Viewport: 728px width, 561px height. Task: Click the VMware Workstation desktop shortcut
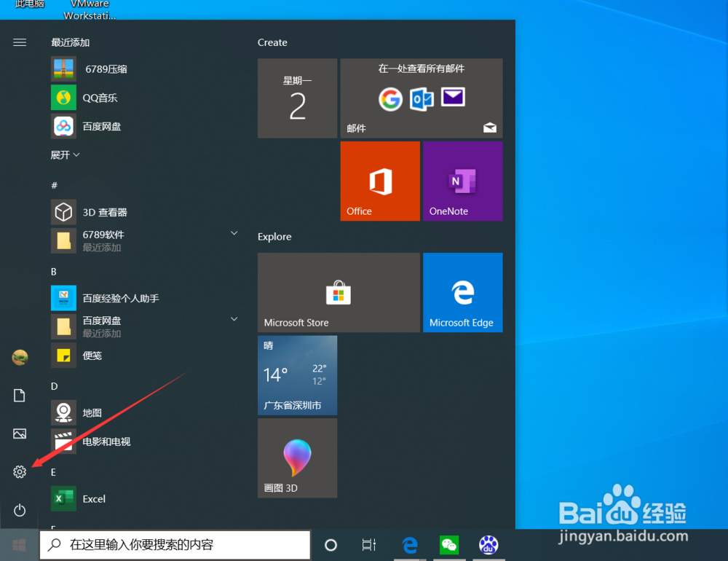(x=89, y=9)
